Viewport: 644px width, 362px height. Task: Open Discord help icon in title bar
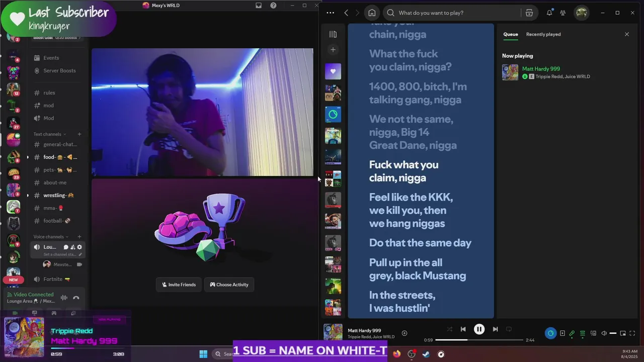(x=273, y=6)
